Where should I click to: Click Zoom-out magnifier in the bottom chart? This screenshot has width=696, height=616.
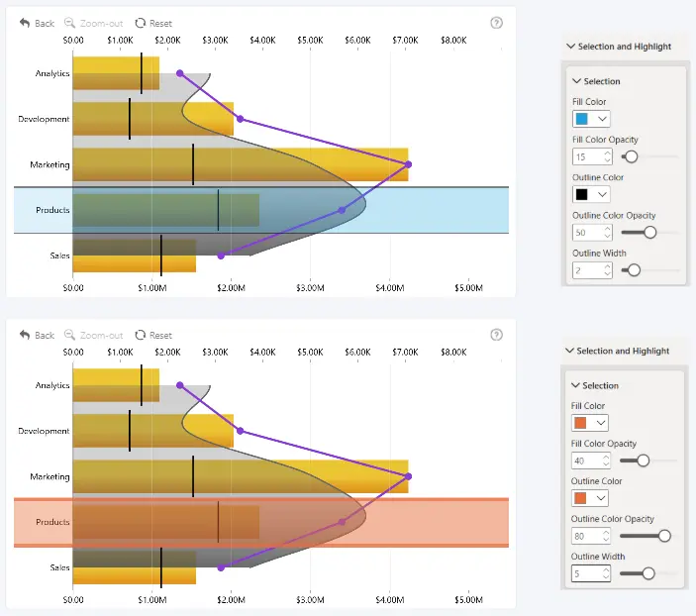pyautogui.click(x=69, y=335)
